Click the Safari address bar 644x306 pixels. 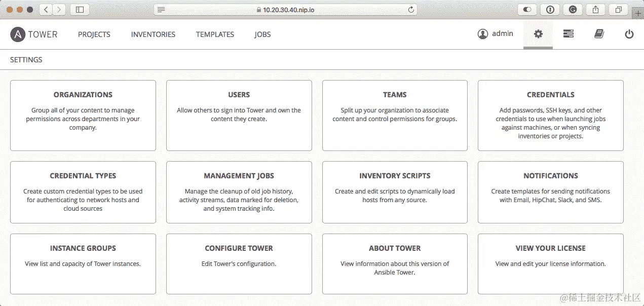[x=285, y=9]
